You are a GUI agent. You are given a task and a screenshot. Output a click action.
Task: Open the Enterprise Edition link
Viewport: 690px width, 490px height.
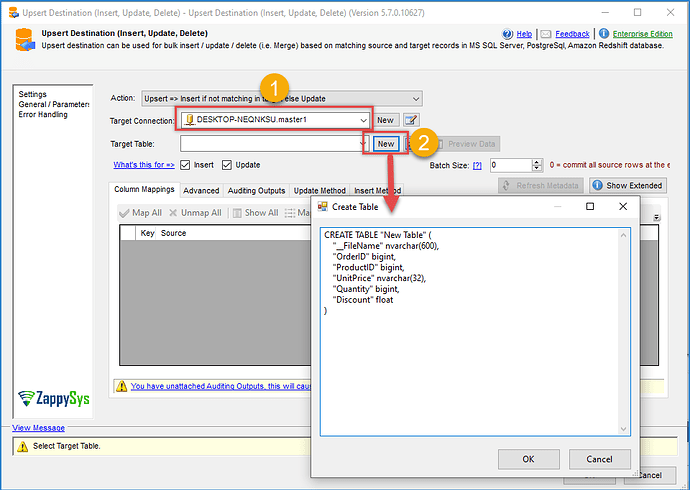(x=642, y=34)
